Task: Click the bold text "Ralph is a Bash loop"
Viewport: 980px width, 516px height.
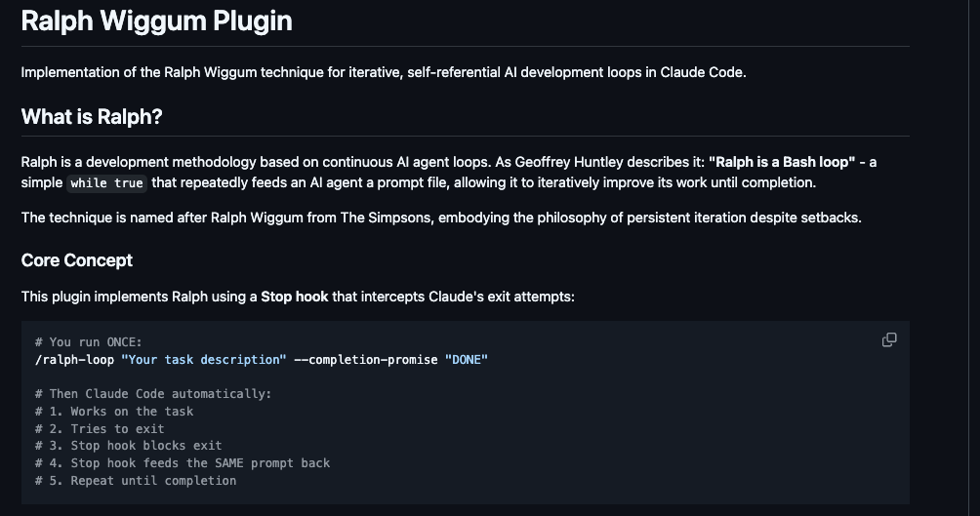Action: [x=782, y=162]
